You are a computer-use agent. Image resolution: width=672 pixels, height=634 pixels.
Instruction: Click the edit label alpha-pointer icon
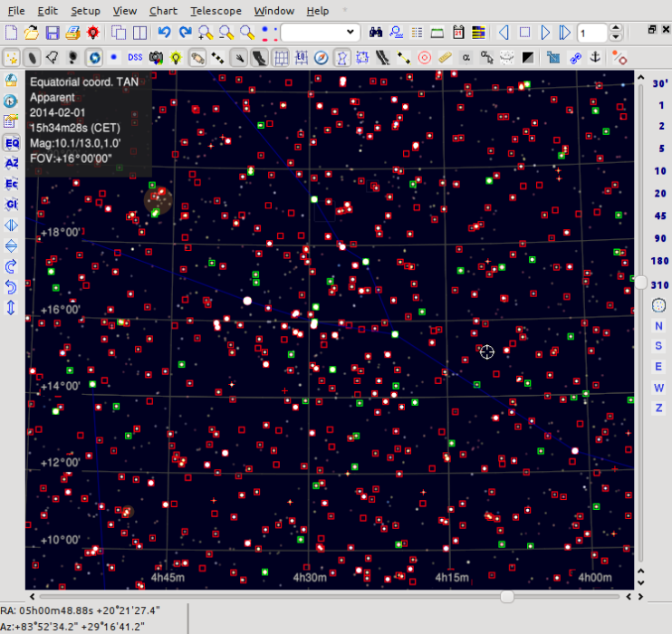[486, 57]
